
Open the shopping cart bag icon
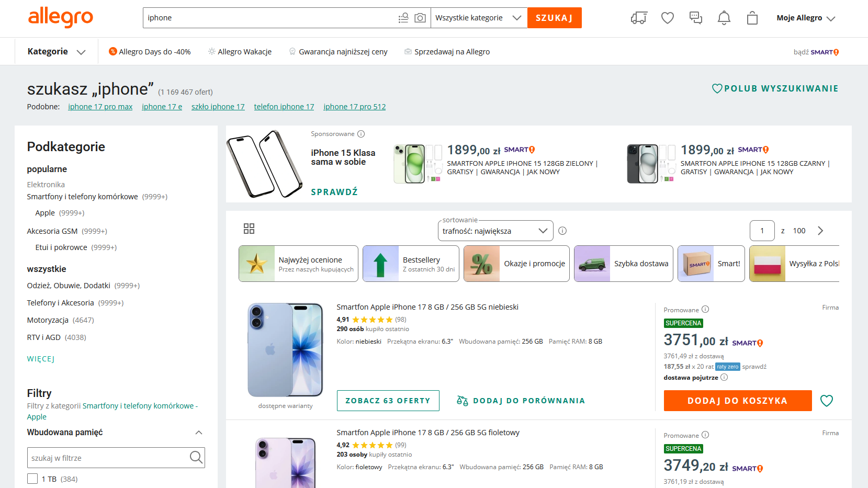click(x=752, y=18)
